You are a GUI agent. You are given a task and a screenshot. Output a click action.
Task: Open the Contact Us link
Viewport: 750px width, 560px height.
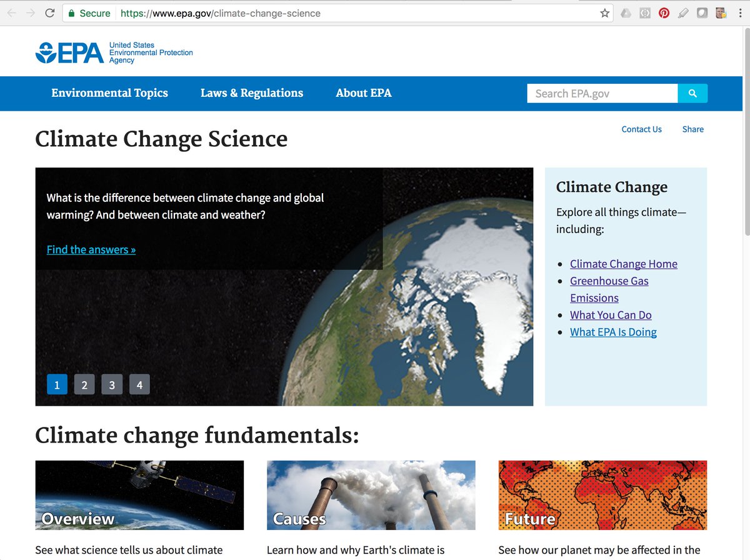click(x=641, y=129)
